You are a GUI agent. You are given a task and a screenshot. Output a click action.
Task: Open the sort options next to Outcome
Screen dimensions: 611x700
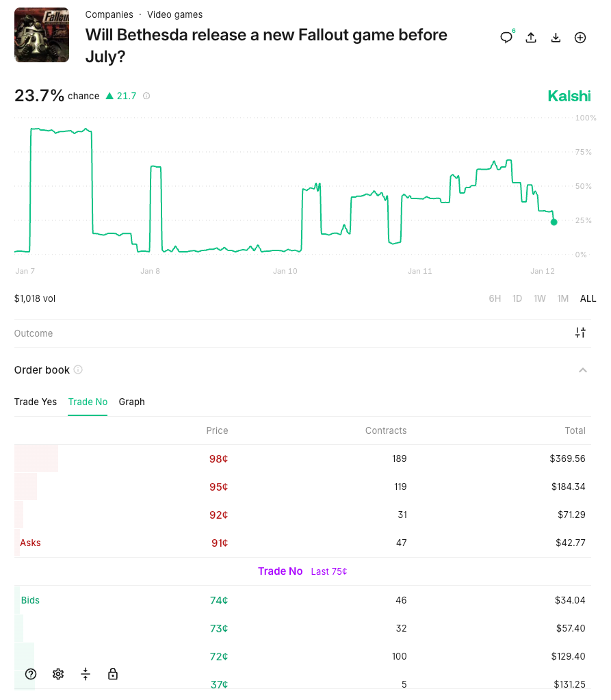581,333
